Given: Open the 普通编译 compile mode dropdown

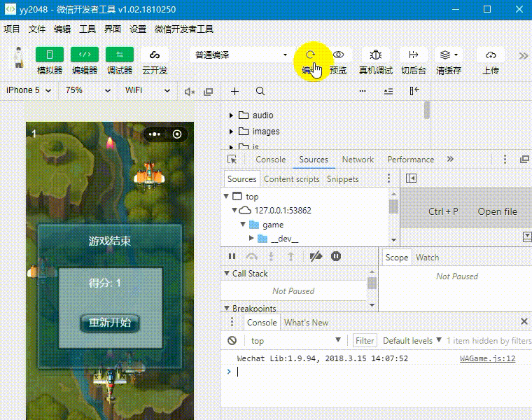Looking at the screenshot, I should pos(241,55).
